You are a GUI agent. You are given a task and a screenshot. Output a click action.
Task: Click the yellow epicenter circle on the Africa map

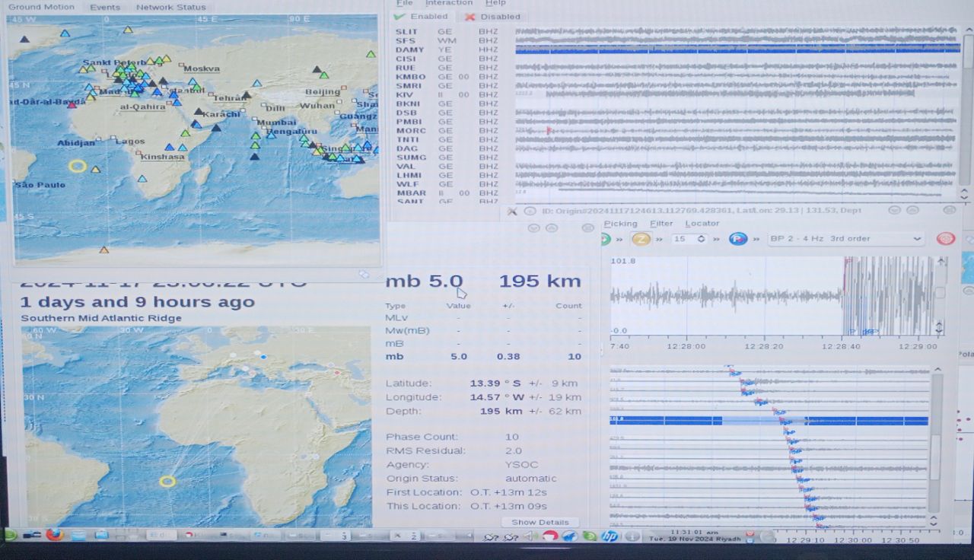(167, 481)
